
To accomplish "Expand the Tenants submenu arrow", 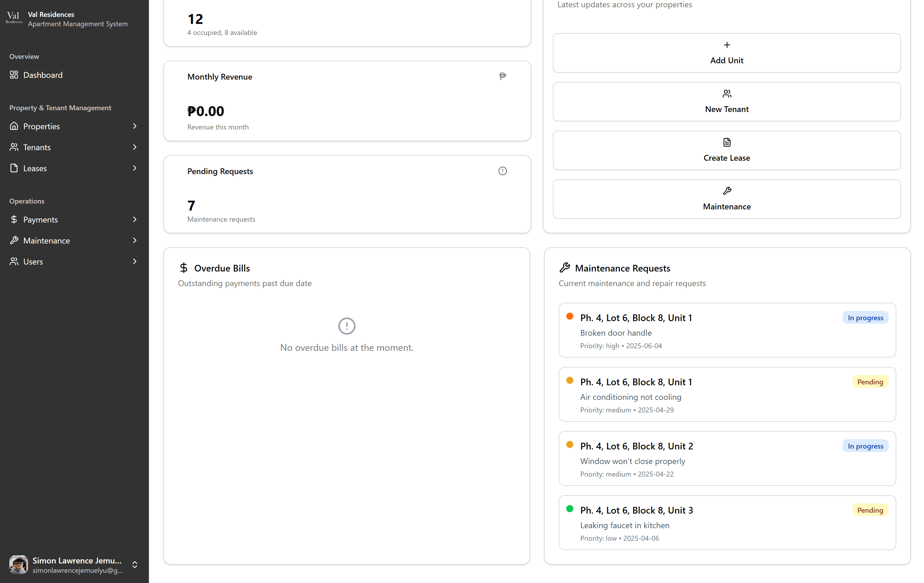I will (x=135, y=147).
